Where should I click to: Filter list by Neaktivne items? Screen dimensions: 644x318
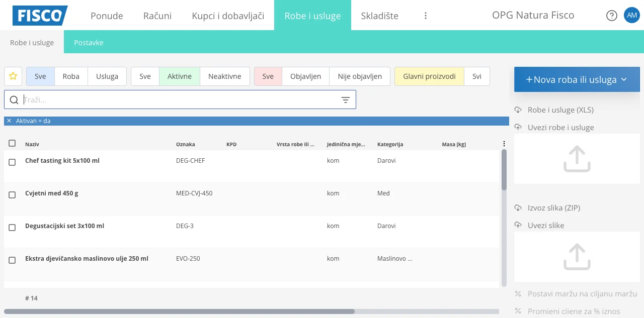click(224, 76)
